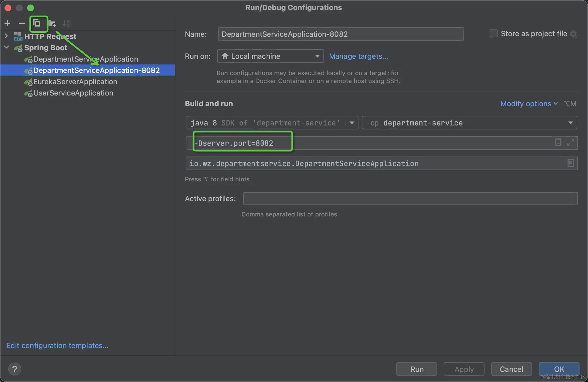Open the help question mark button
The height and width of the screenshot is (382, 588).
click(x=15, y=369)
